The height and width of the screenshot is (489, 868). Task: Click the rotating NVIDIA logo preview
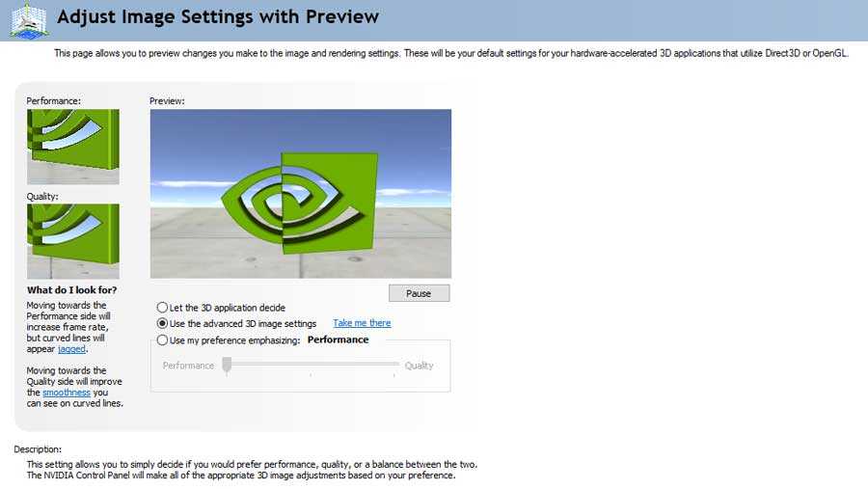301,194
